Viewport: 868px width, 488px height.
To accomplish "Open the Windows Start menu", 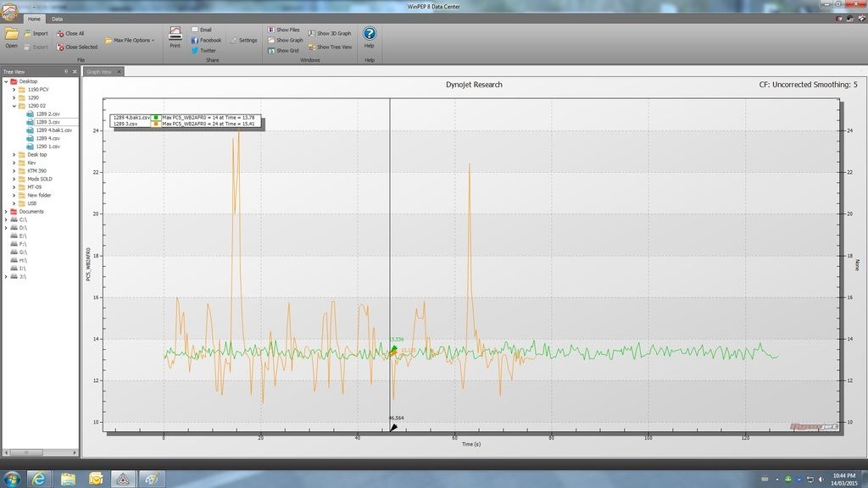I will coord(12,480).
